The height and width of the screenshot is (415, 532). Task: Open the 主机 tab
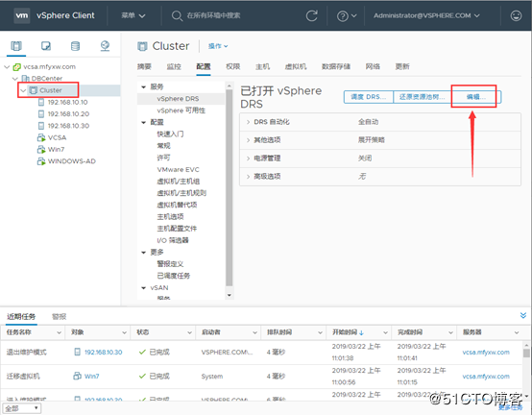click(x=262, y=66)
